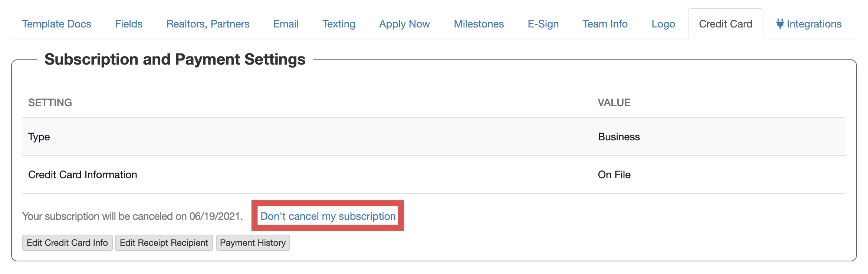Click the Edit Receipt Recipient button

164,243
